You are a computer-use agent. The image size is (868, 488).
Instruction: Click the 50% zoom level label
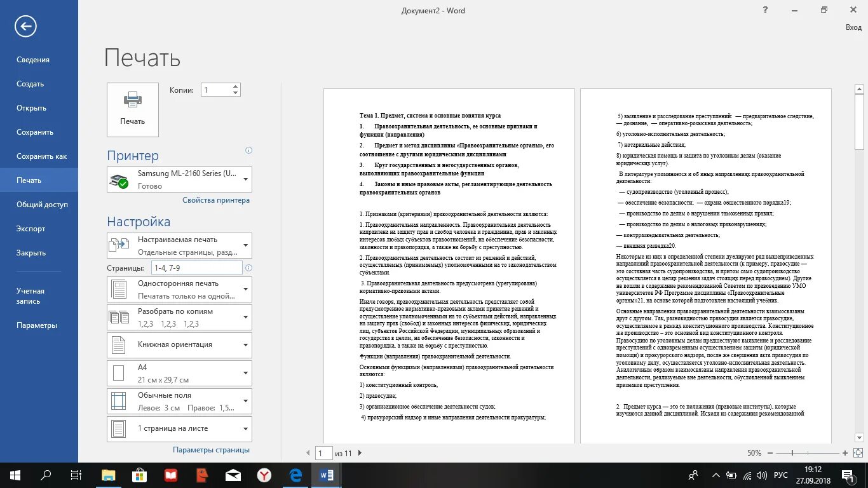pos(754,453)
